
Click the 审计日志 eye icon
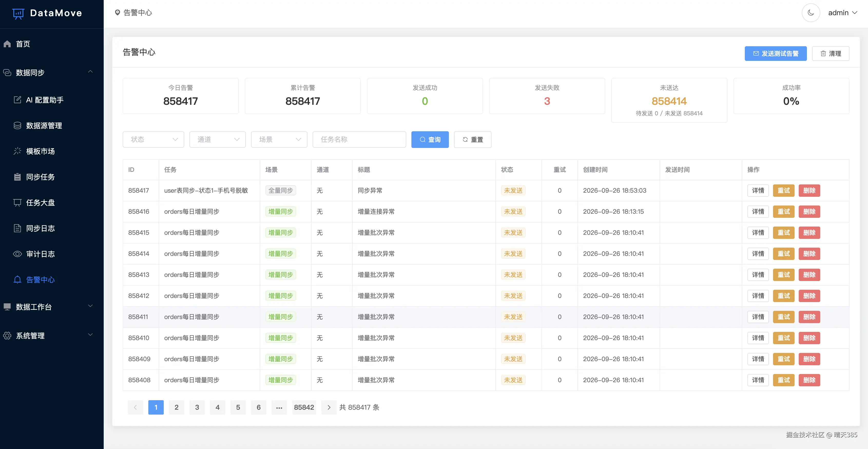17,254
